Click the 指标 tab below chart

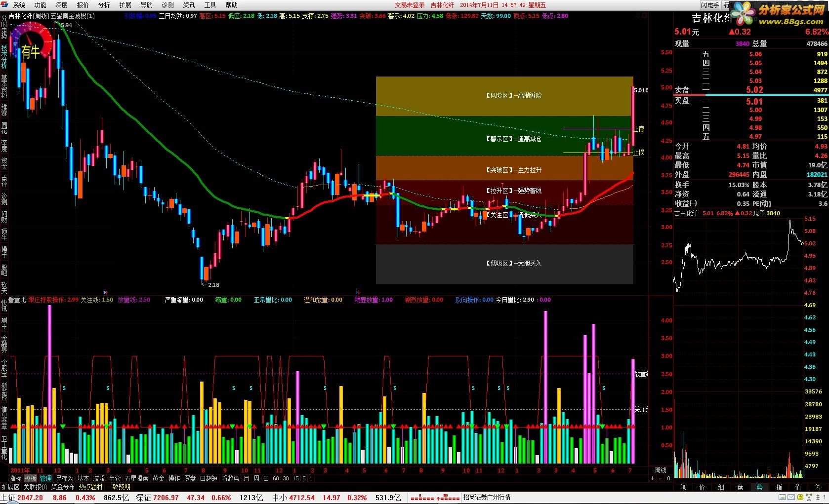[x=15, y=478]
